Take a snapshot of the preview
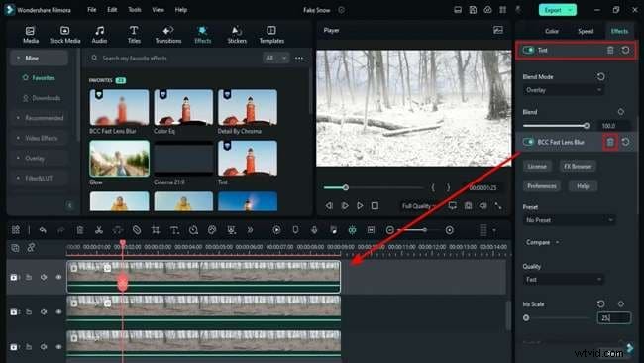644x363 pixels. 468,205
